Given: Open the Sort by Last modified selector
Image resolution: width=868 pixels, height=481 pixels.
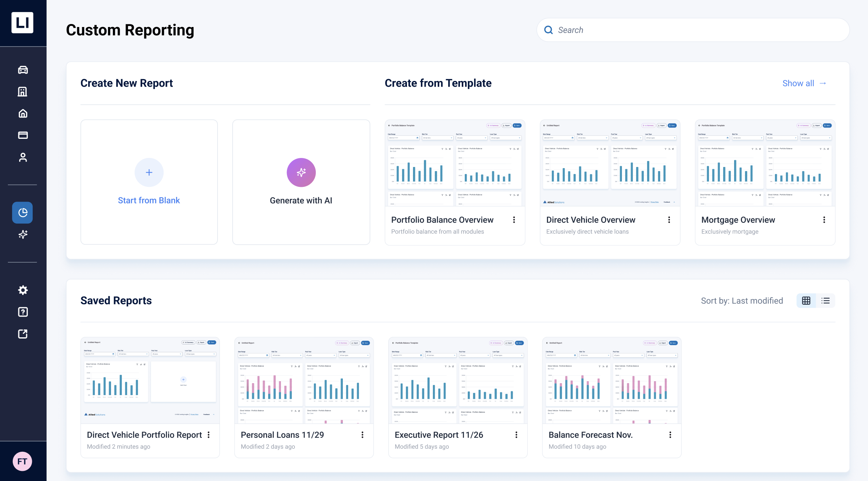Looking at the screenshot, I should (x=742, y=301).
